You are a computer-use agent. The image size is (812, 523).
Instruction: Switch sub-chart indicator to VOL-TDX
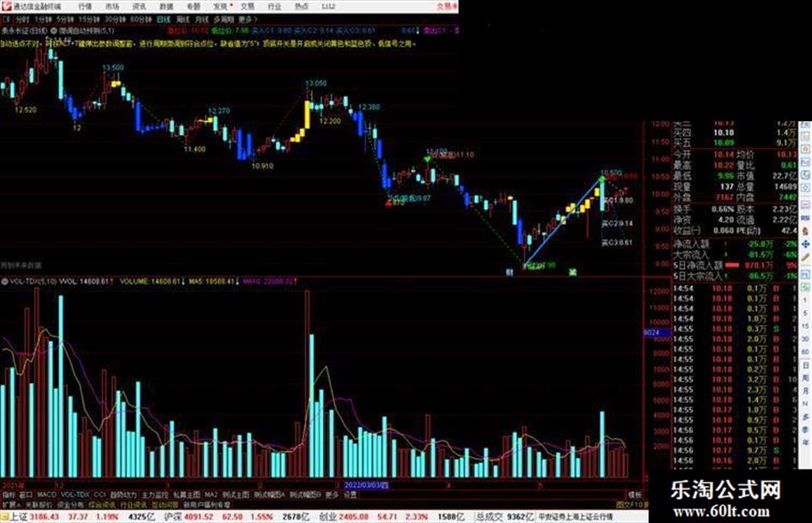75,495
